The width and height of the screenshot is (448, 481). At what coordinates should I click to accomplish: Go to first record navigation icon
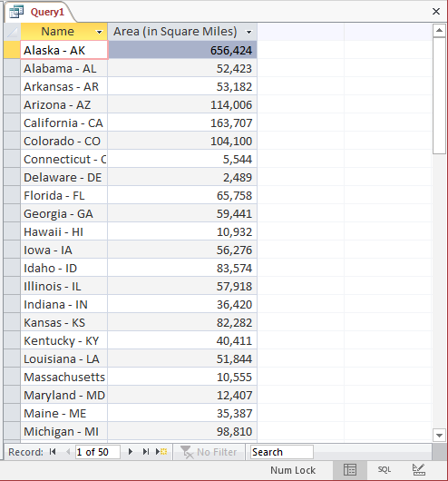coord(53,452)
